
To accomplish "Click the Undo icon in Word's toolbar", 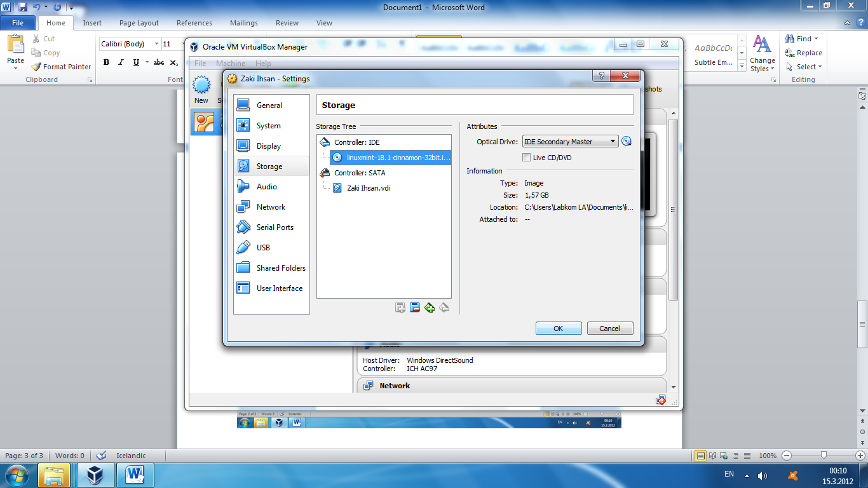I will pyautogui.click(x=36, y=7).
